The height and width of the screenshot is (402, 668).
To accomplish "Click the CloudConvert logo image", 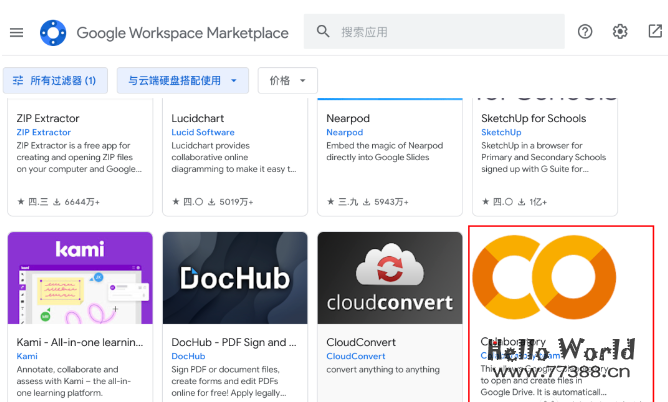I will pos(390,278).
